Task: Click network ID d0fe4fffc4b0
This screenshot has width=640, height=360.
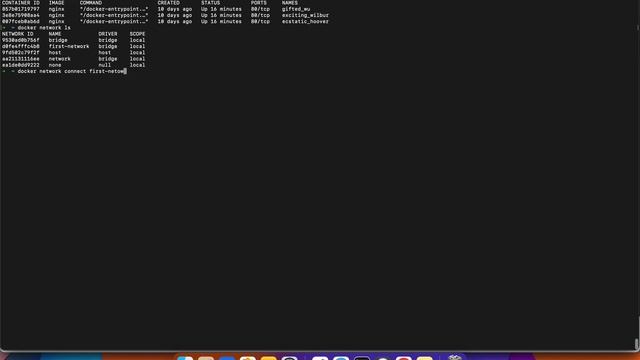Action: pyautogui.click(x=21, y=46)
